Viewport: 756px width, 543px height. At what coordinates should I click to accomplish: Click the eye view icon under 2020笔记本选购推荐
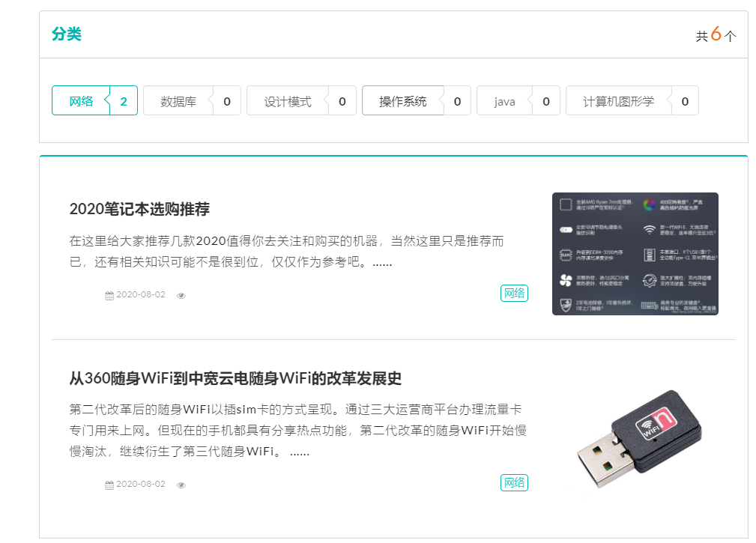click(181, 296)
